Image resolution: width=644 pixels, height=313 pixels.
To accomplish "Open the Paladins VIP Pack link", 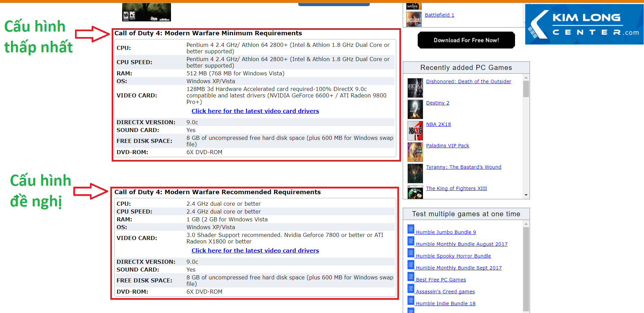I will point(447,145).
